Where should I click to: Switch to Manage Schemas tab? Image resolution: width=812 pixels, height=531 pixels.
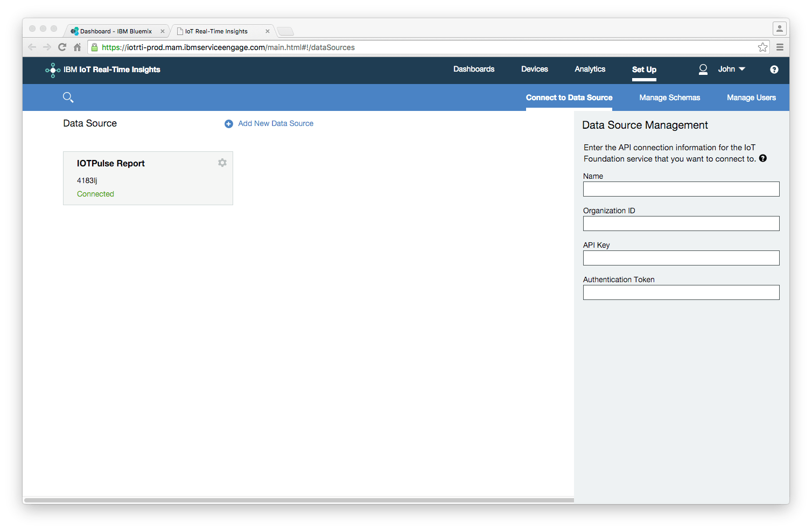670,98
